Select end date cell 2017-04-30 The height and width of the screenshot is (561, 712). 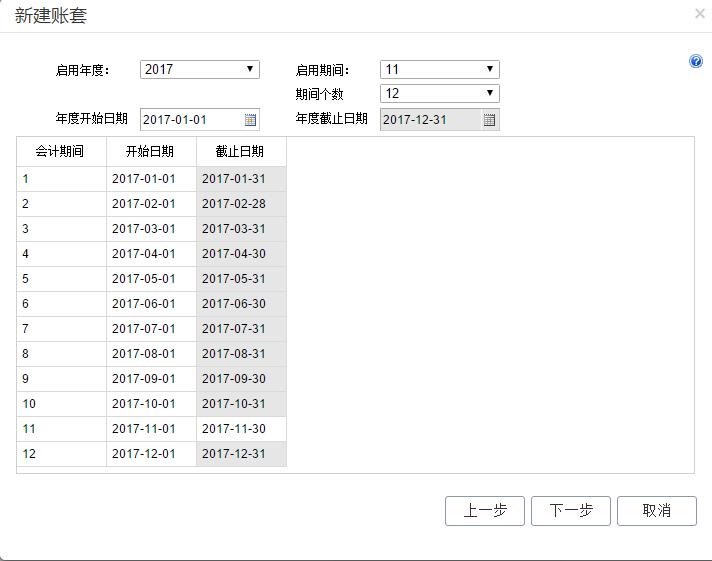[241, 254]
